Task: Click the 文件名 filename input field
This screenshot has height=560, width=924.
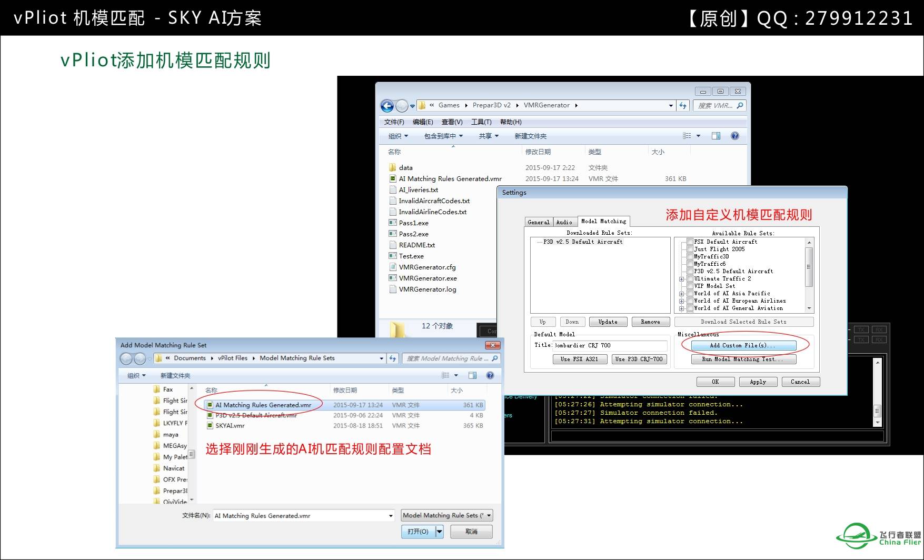Action: [x=300, y=516]
